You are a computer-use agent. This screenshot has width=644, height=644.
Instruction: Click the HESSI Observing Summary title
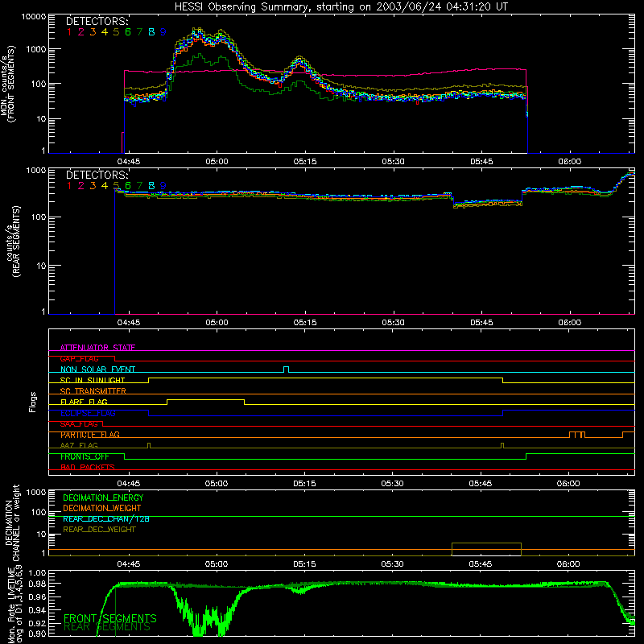pos(341,7)
